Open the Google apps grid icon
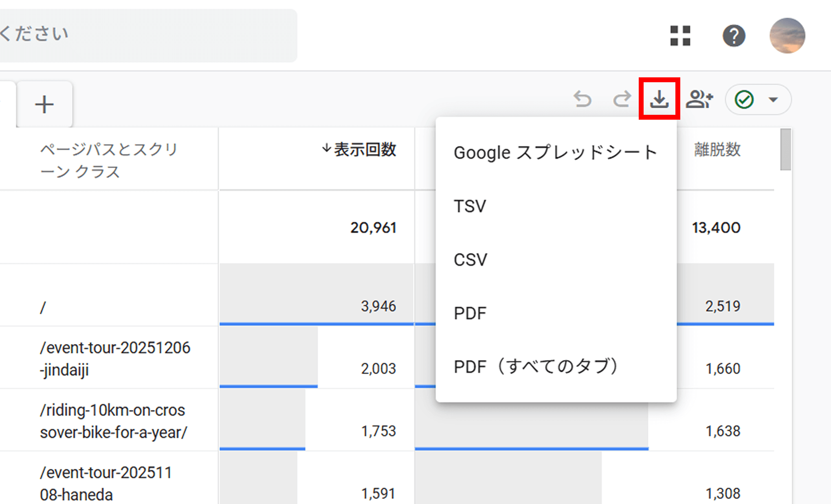Image resolution: width=831 pixels, height=504 pixels. (680, 36)
